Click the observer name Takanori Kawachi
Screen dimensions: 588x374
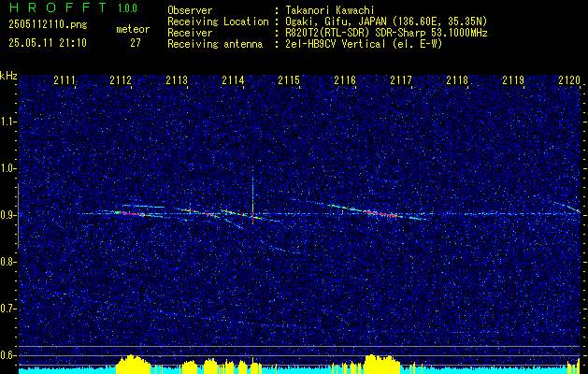click(x=329, y=10)
